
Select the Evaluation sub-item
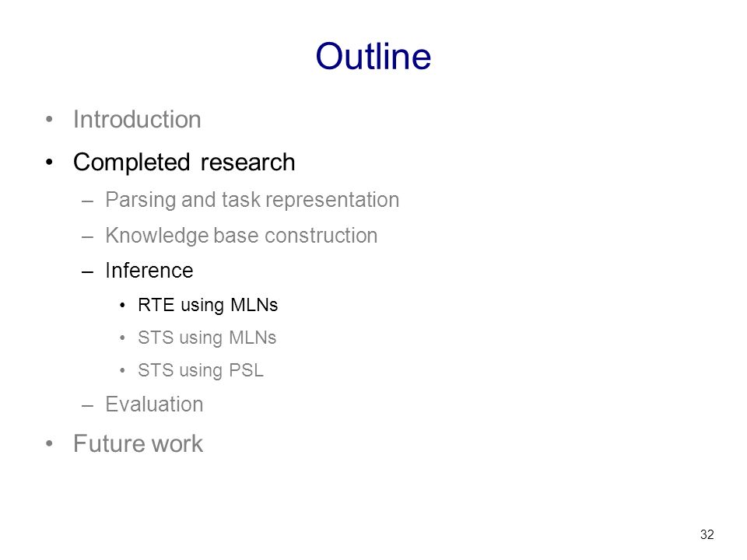154,404
